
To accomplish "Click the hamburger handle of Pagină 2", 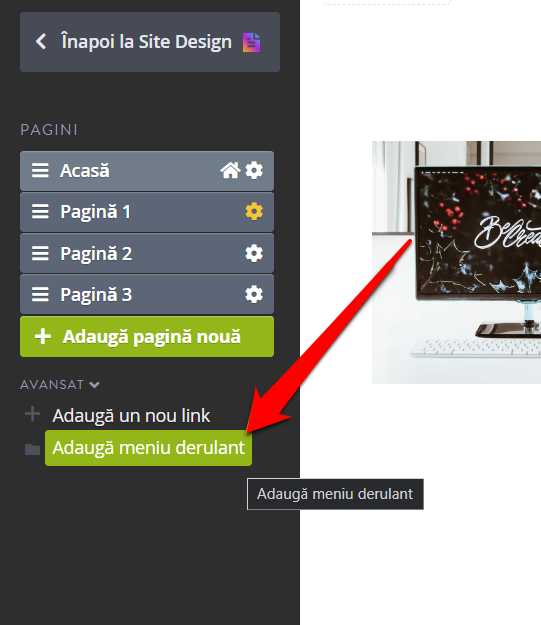I will point(40,253).
